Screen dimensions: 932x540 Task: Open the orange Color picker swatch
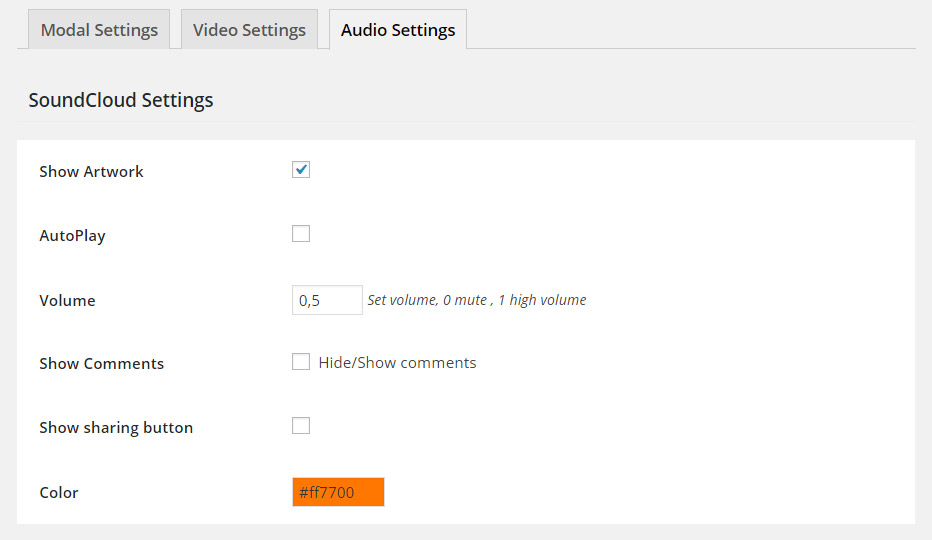[x=338, y=492]
